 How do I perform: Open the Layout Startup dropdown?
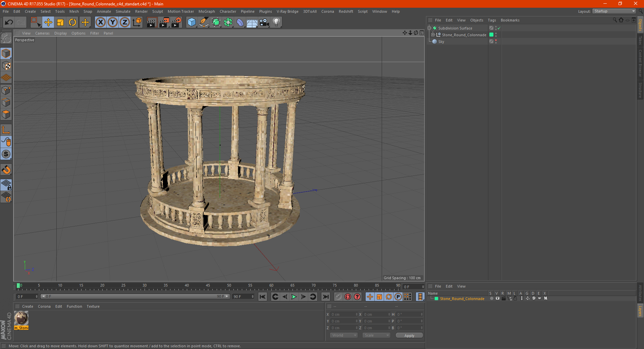(614, 11)
